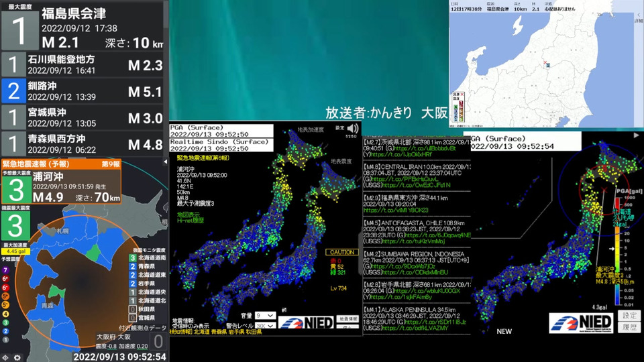Open USGS link in ANTOFAGASTA CHILE entry
The height and width of the screenshot is (362, 644).
click(x=413, y=241)
